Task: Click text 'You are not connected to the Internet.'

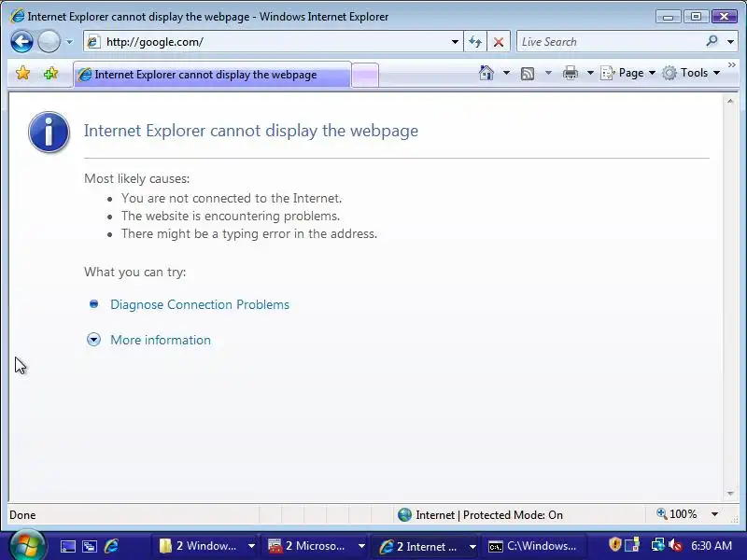Action: coord(232,198)
